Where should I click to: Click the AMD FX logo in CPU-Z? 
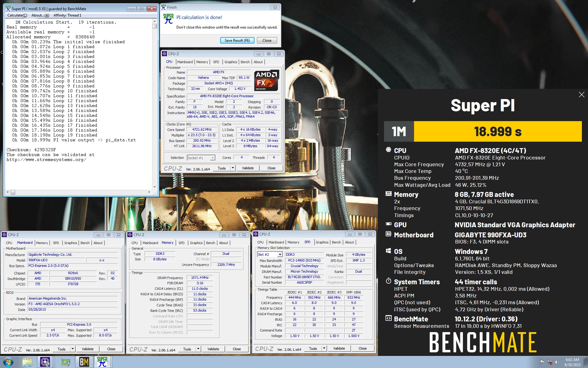[266, 80]
